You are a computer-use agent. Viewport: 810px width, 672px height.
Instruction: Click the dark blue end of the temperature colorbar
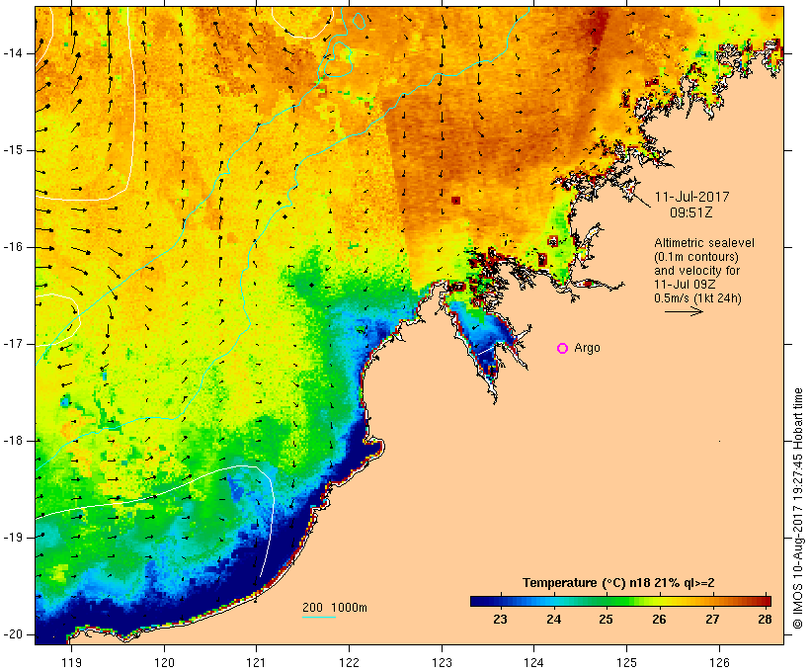[478, 601]
